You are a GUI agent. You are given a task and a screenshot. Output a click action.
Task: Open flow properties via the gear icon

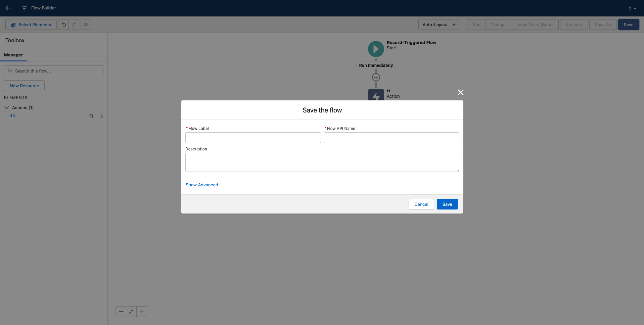[x=86, y=25]
